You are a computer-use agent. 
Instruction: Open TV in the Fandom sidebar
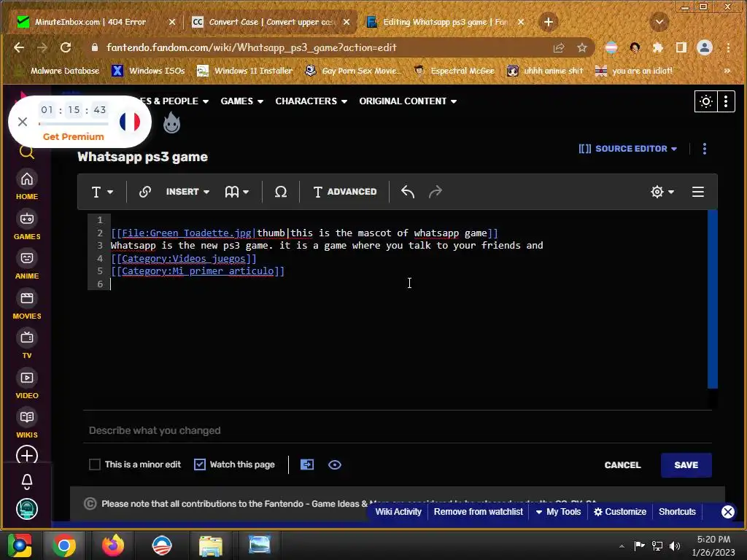click(x=27, y=344)
